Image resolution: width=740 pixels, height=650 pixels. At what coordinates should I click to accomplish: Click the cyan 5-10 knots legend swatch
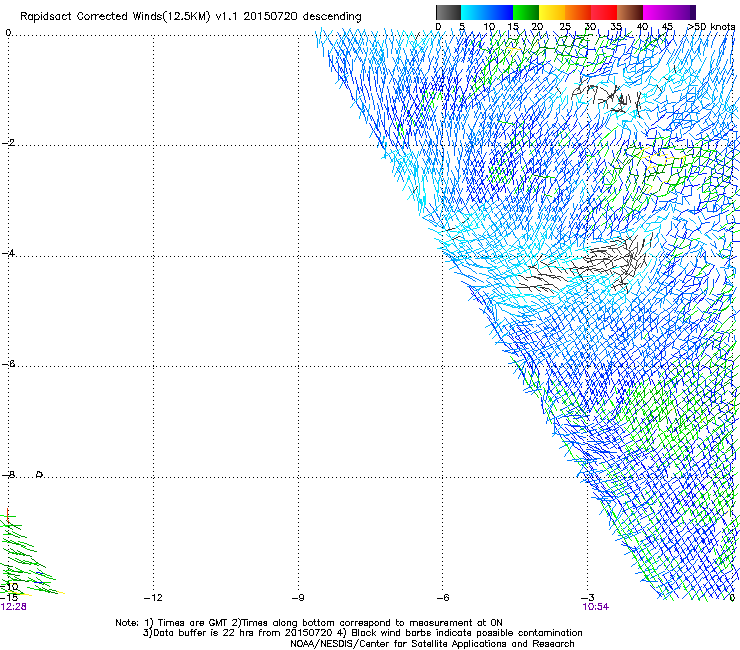click(473, 12)
